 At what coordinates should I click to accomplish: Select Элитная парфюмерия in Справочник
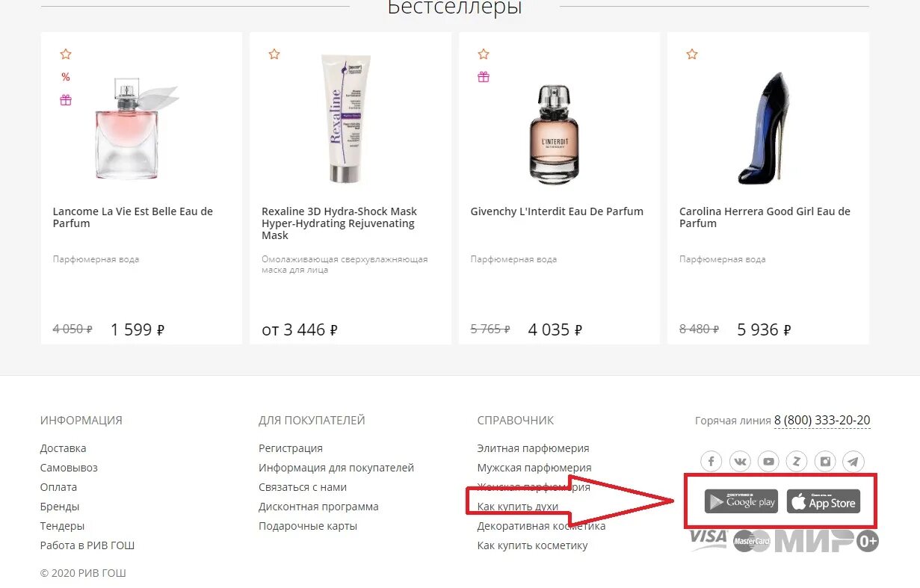pos(533,448)
